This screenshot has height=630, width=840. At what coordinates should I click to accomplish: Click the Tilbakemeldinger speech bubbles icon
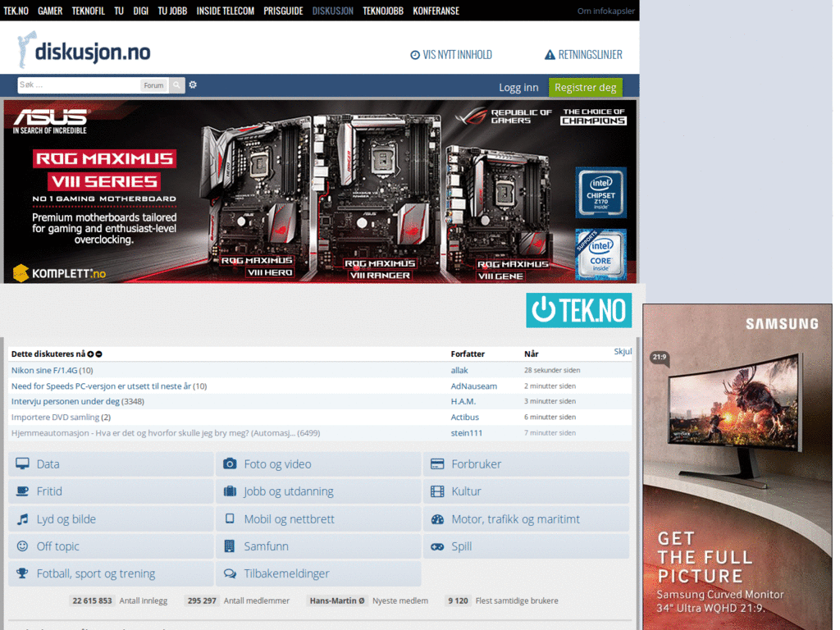coord(230,573)
